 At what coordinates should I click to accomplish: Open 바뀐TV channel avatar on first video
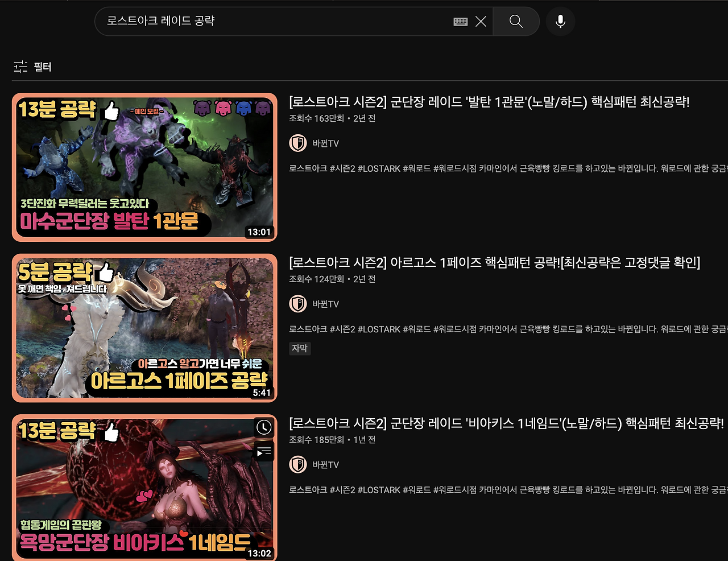[x=297, y=143]
